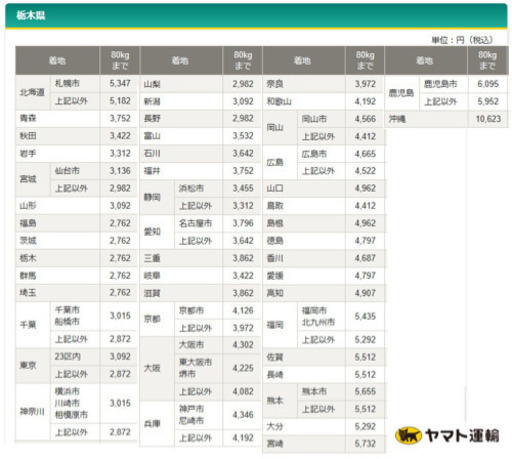Click the 熊本市 destination cell

coord(321,391)
